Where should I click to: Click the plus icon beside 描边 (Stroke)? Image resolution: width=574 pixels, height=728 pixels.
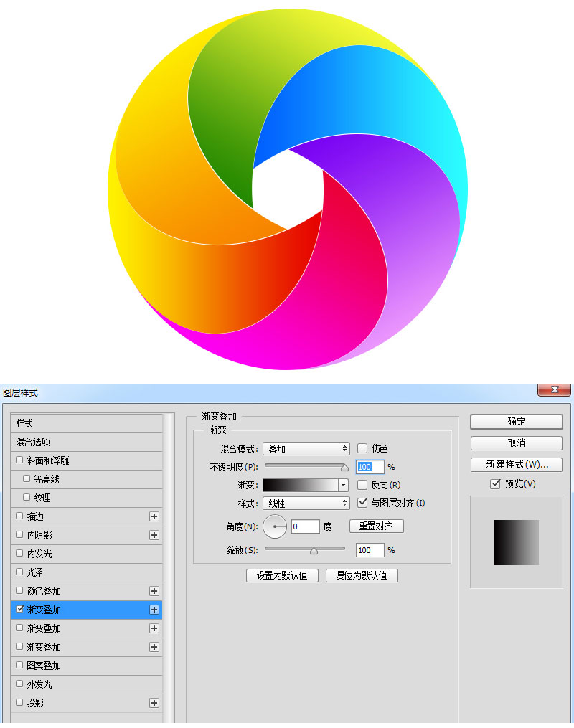coord(154,516)
